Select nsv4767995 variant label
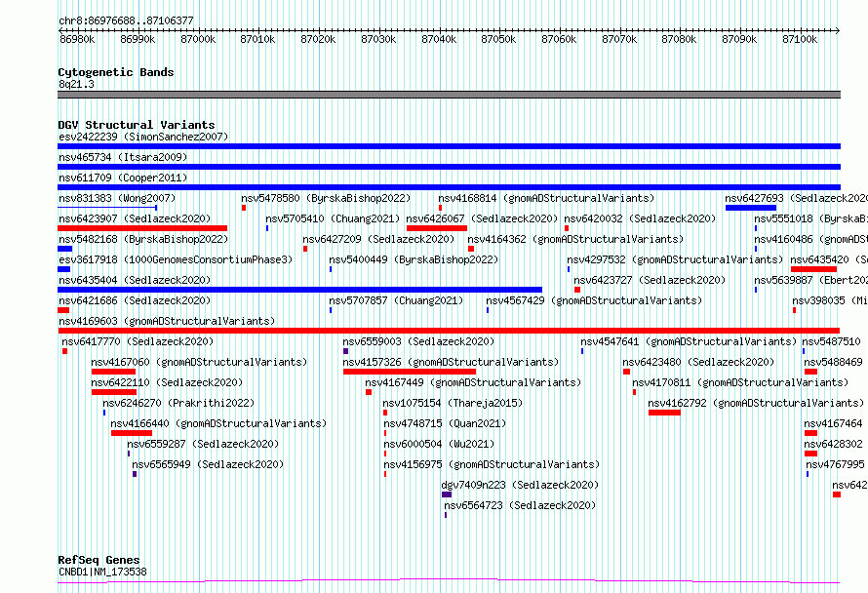 (x=836, y=464)
